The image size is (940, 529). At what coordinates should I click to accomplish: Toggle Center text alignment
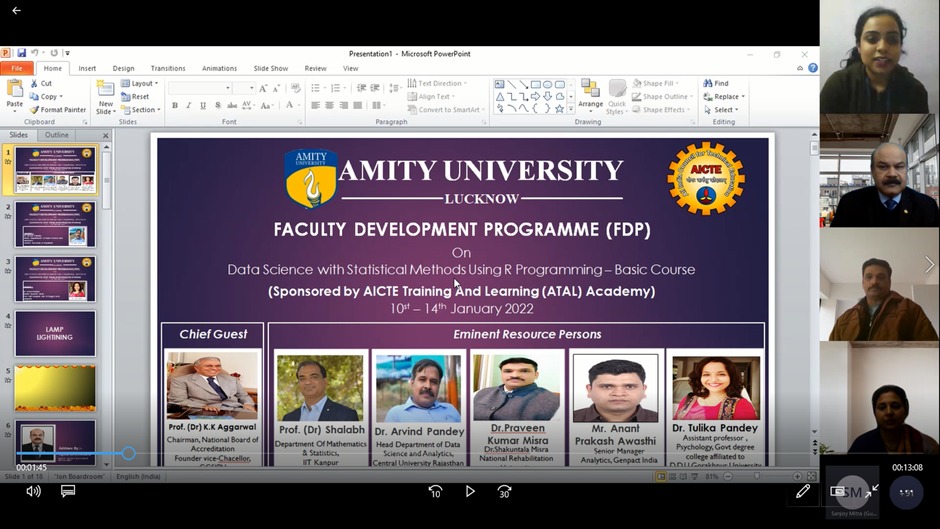pyautogui.click(x=329, y=106)
